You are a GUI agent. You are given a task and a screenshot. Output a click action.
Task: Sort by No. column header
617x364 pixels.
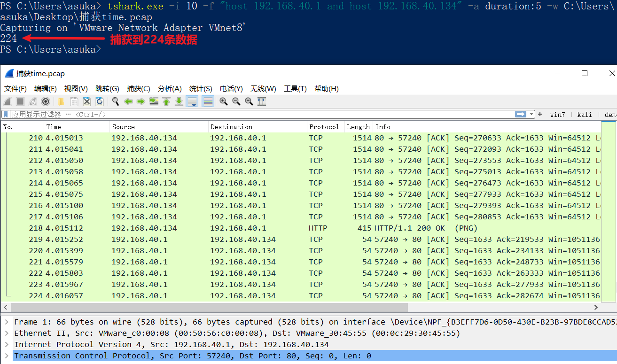coord(23,127)
